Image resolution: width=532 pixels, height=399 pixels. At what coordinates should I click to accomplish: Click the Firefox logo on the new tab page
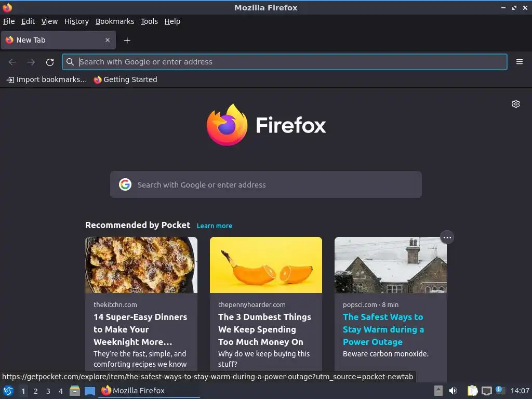coord(266,125)
